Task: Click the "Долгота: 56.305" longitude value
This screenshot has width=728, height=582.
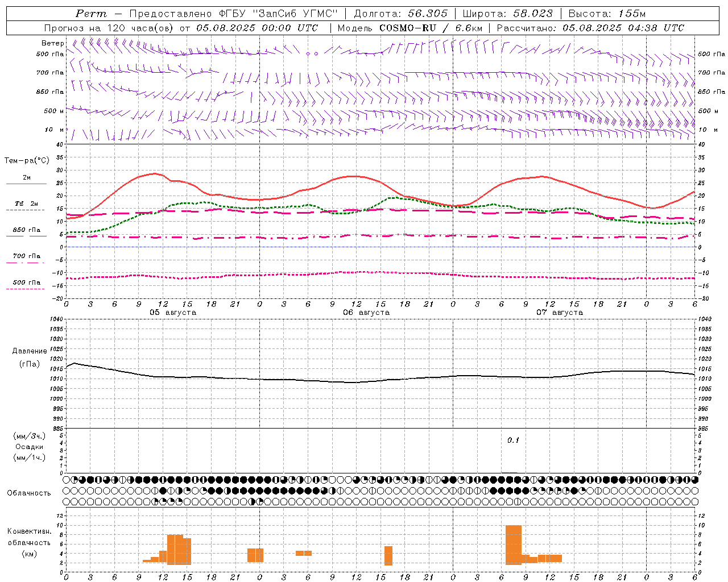Action: point(401,14)
